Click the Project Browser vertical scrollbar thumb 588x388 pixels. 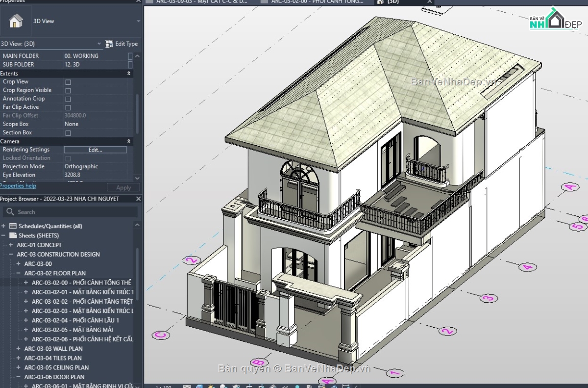point(137,274)
